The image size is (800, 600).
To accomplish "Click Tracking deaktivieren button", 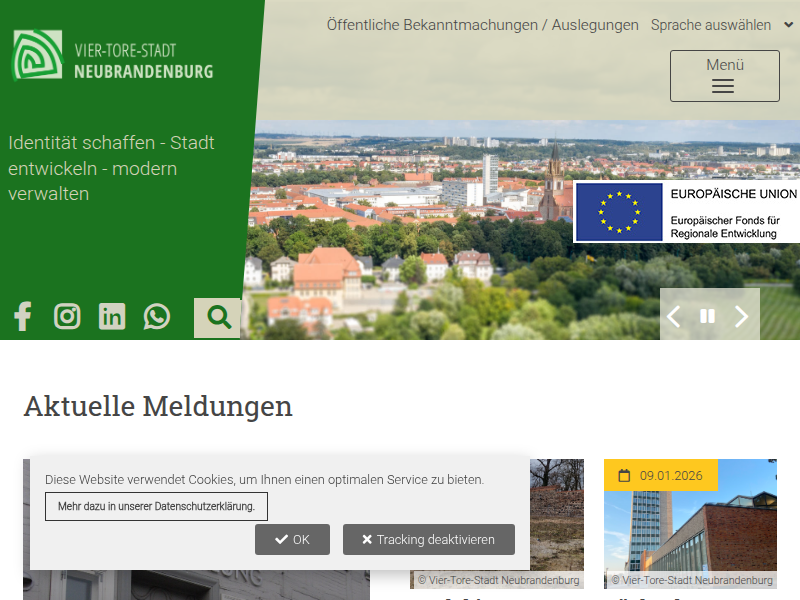I will [x=428, y=539].
